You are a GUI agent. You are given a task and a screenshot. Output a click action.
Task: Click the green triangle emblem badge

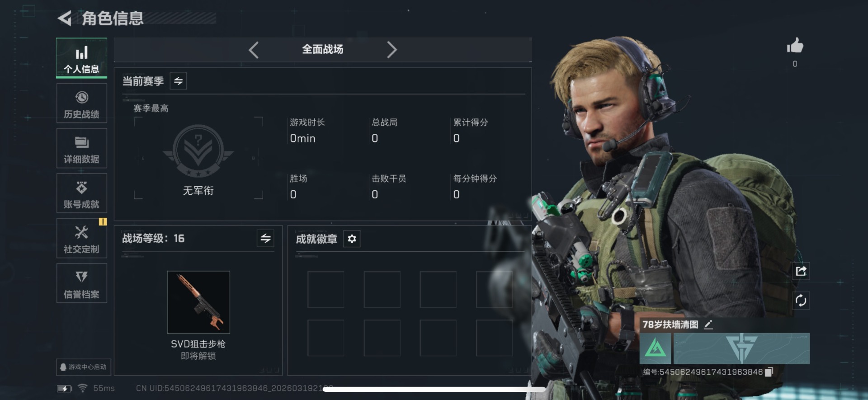tap(655, 348)
